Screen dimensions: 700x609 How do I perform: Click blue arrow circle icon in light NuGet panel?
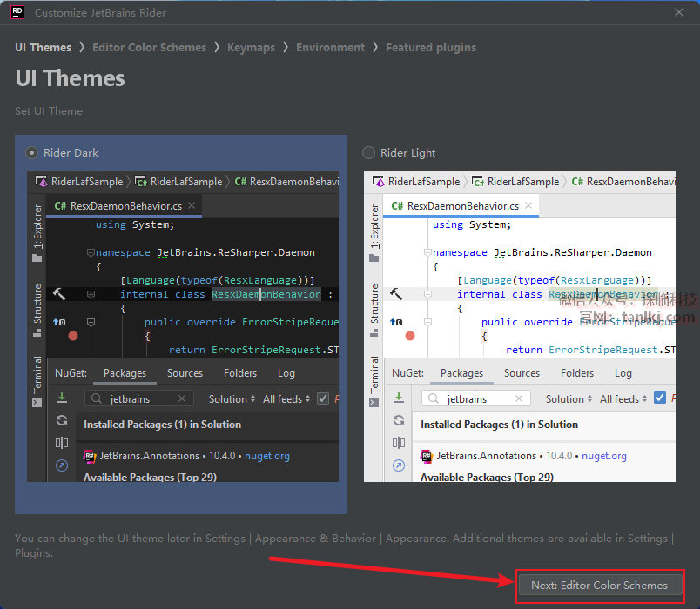[399, 465]
